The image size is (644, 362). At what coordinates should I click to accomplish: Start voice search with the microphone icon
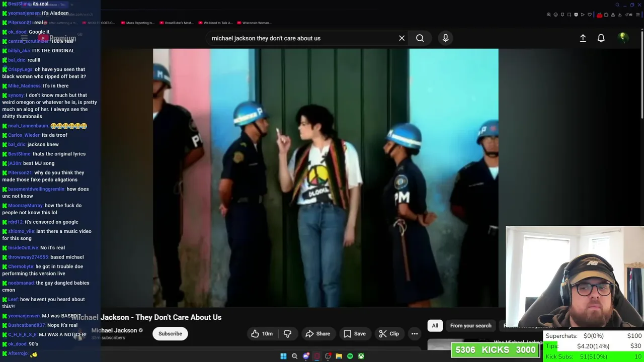point(445,38)
